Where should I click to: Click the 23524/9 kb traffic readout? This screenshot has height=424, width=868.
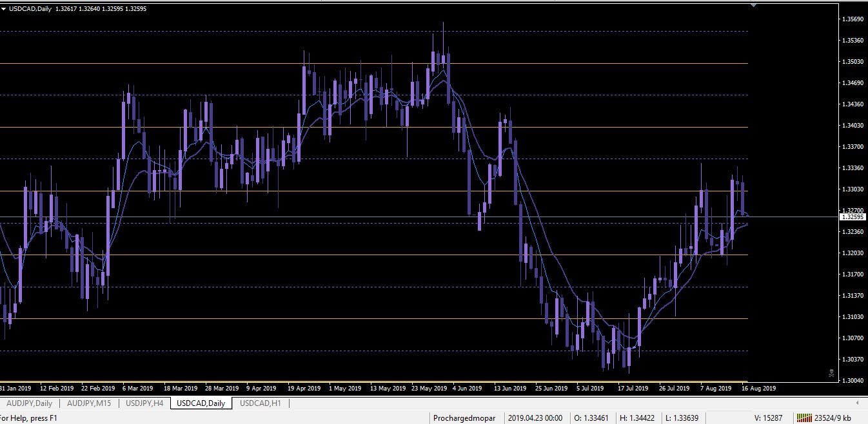pos(832,418)
